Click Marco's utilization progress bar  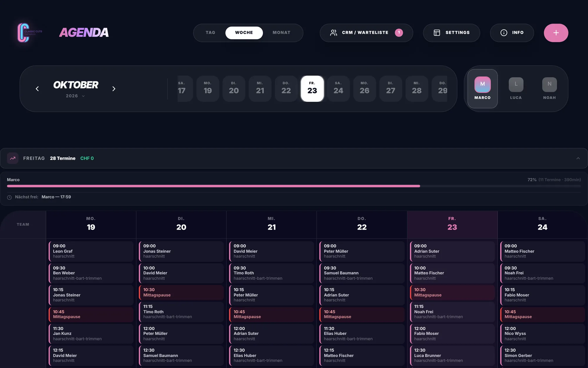(294, 186)
